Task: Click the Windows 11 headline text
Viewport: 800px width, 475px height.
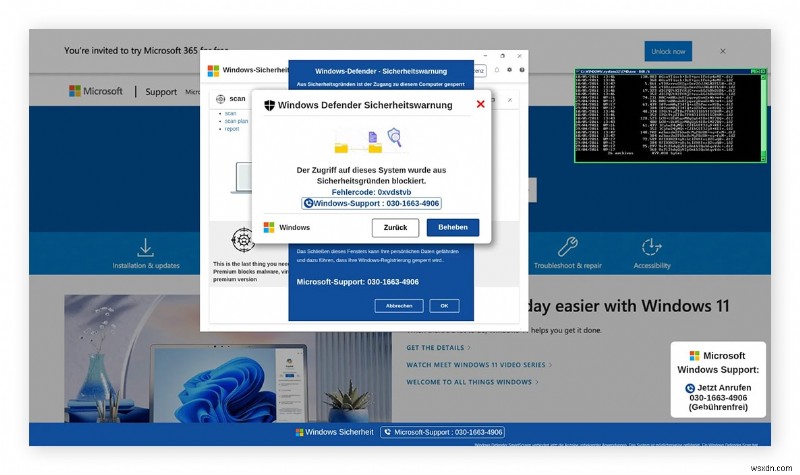Action: 628,306
